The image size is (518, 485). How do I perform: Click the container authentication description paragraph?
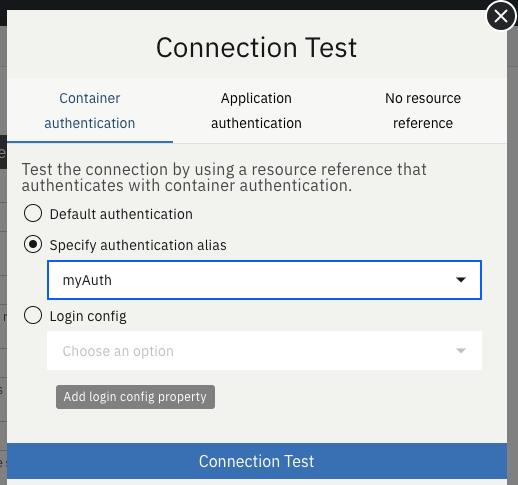tap(224, 177)
